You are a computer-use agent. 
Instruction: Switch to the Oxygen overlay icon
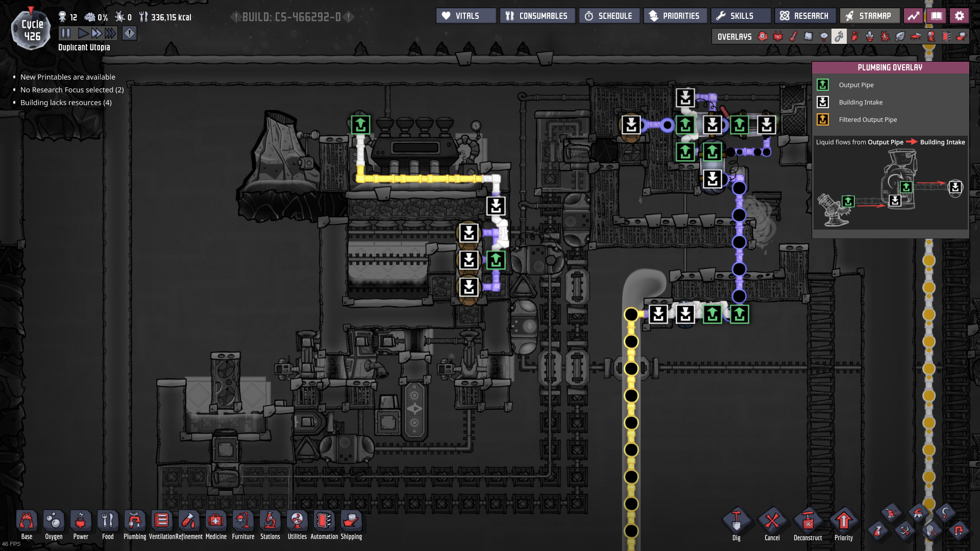tap(763, 36)
